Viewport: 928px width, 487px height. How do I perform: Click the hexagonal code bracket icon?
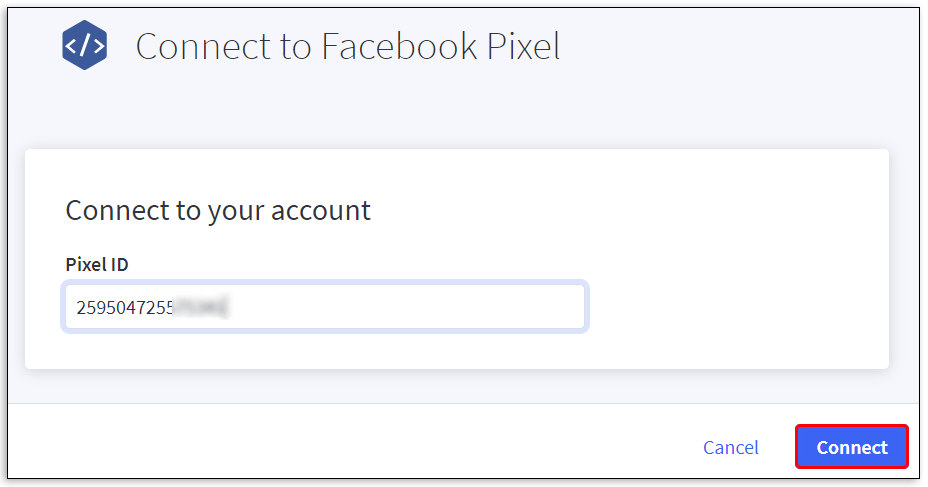(84, 46)
